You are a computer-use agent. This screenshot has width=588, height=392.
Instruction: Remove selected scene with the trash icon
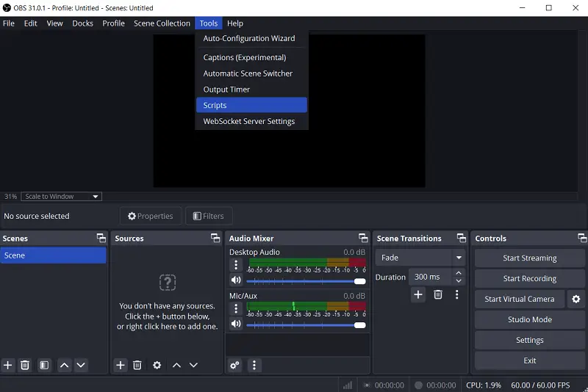point(25,365)
